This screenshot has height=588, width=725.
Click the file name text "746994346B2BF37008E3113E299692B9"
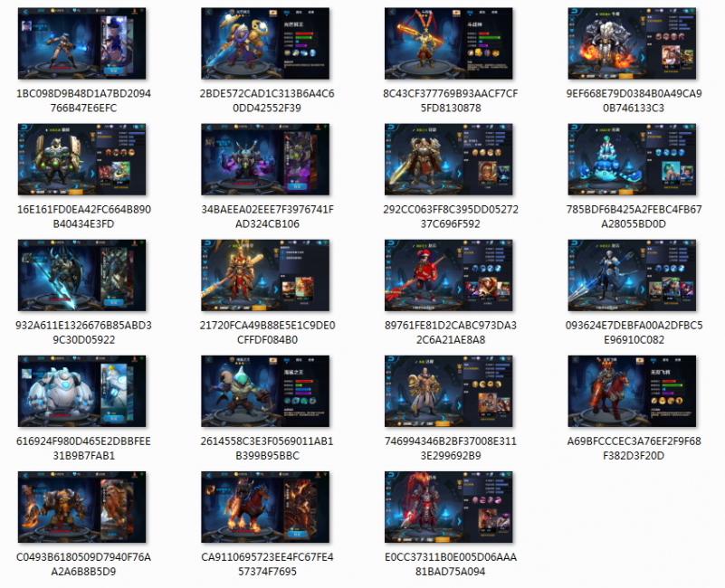click(x=451, y=449)
